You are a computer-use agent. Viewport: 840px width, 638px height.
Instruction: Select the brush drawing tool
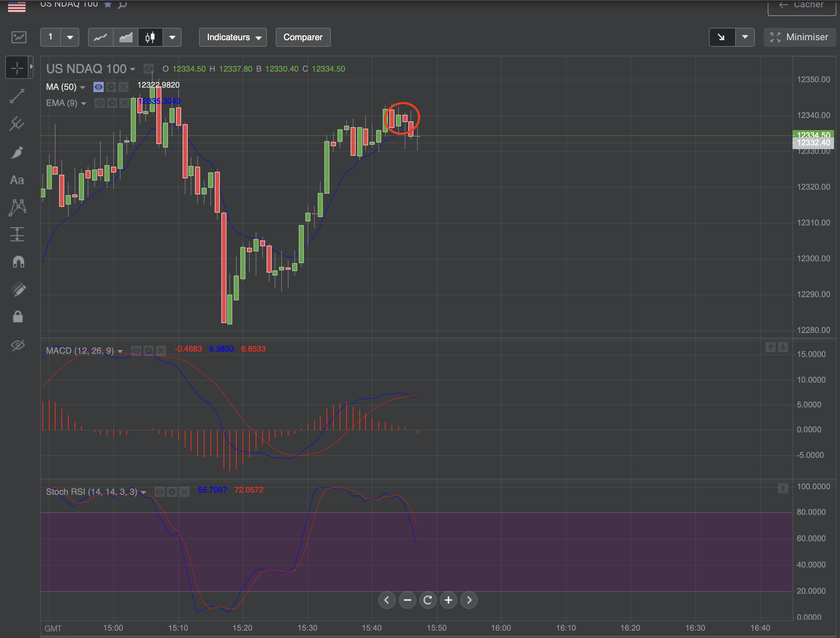17,152
